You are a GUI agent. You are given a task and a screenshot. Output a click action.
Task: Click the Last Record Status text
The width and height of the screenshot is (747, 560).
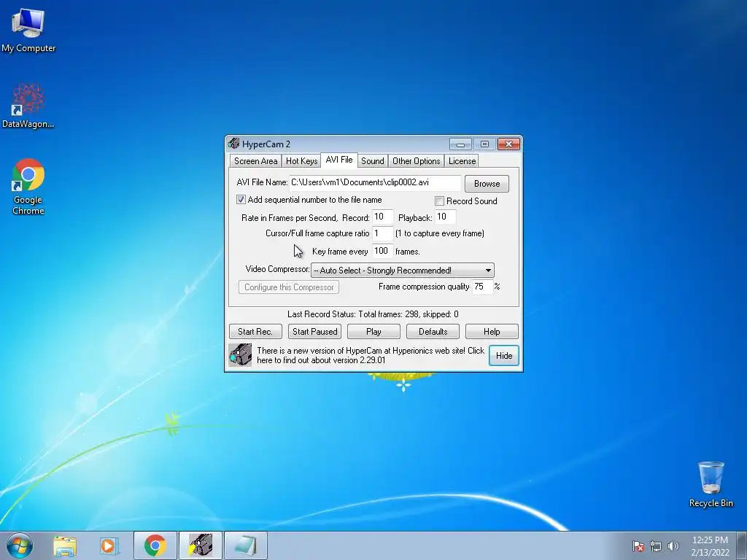coord(373,314)
